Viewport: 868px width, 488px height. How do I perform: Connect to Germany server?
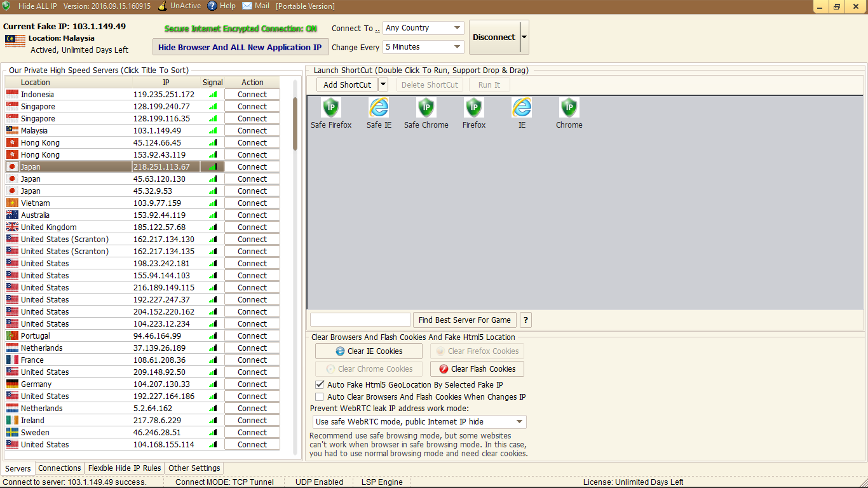coord(252,384)
